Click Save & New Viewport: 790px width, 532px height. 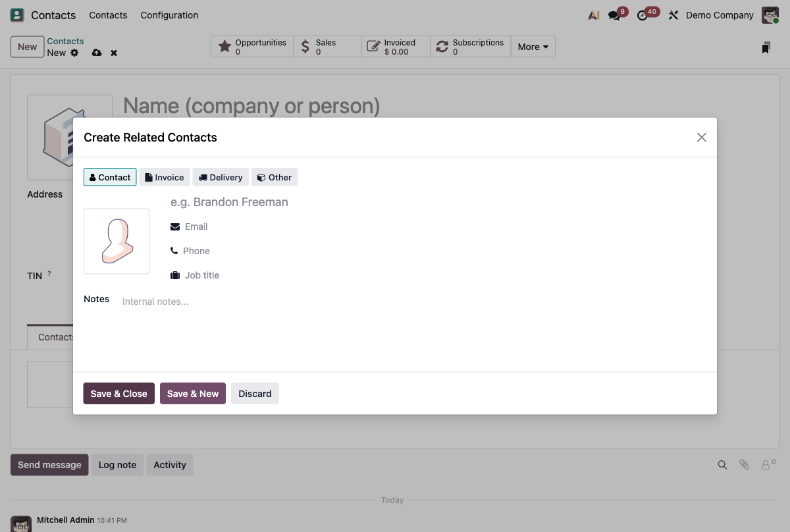pyautogui.click(x=193, y=394)
